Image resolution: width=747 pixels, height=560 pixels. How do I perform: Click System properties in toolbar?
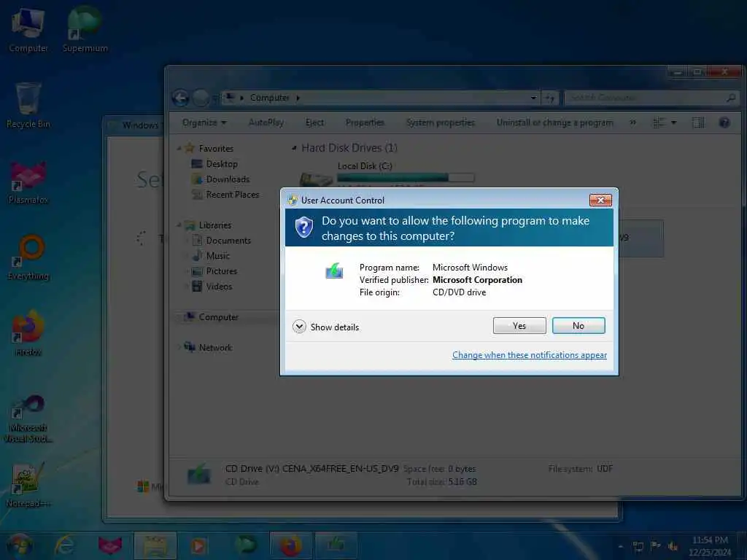click(440, 122)
